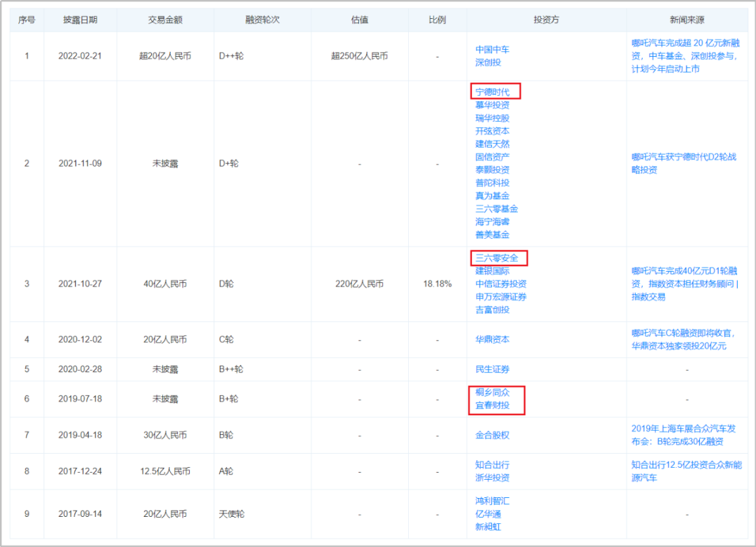Open the 宁德时代 investor link
Image resolution: width=756 pixels, height=547 pixels.
pos(494,91)
